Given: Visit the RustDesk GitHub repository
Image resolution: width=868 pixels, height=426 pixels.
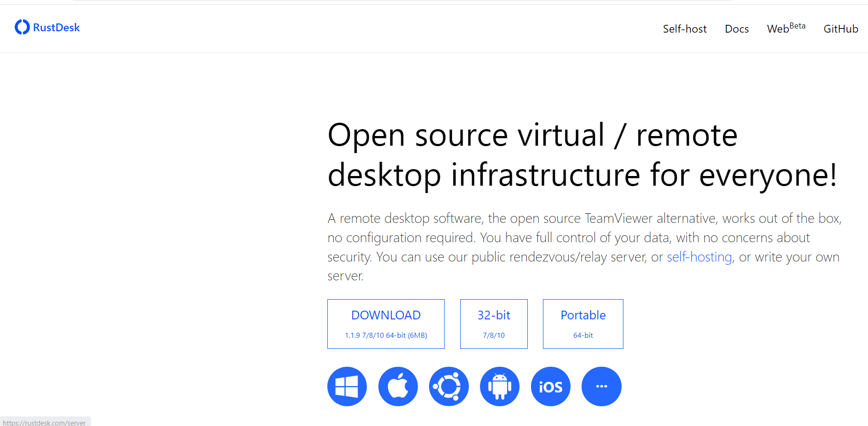Looking at the screenshot, I should (x=840, y=28).
